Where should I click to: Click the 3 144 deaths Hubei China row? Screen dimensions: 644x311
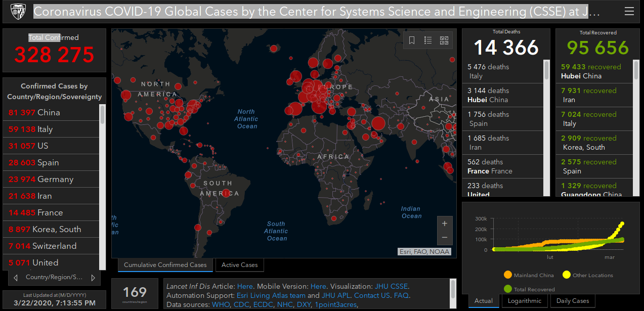[x=502, y=95]
